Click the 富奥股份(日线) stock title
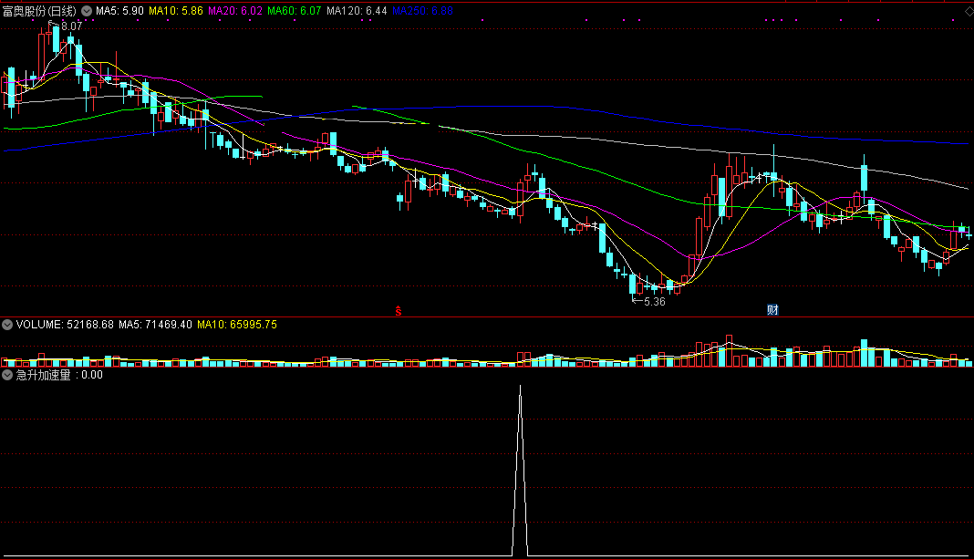 [39, 11]
